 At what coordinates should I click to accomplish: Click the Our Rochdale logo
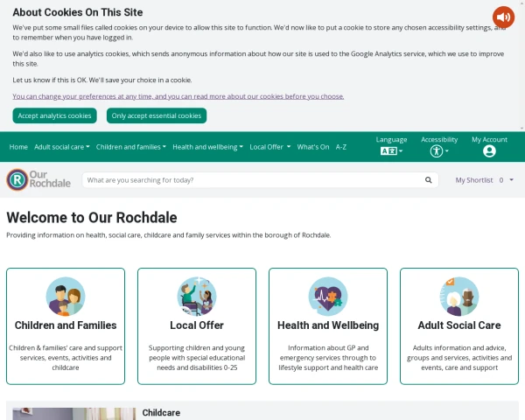pyautogui.click(x=38, y=180)
